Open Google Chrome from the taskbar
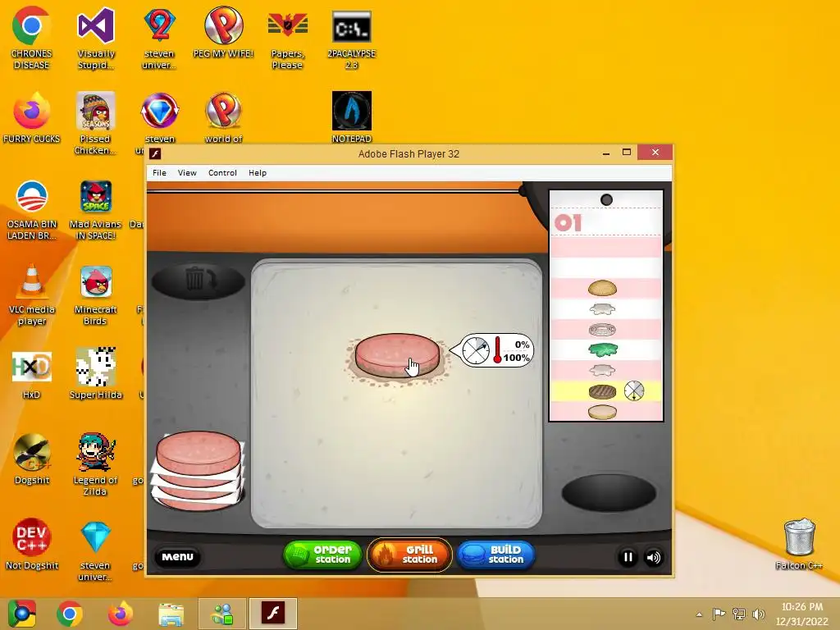This screenshot has width=840, height=630. (70, 614)
